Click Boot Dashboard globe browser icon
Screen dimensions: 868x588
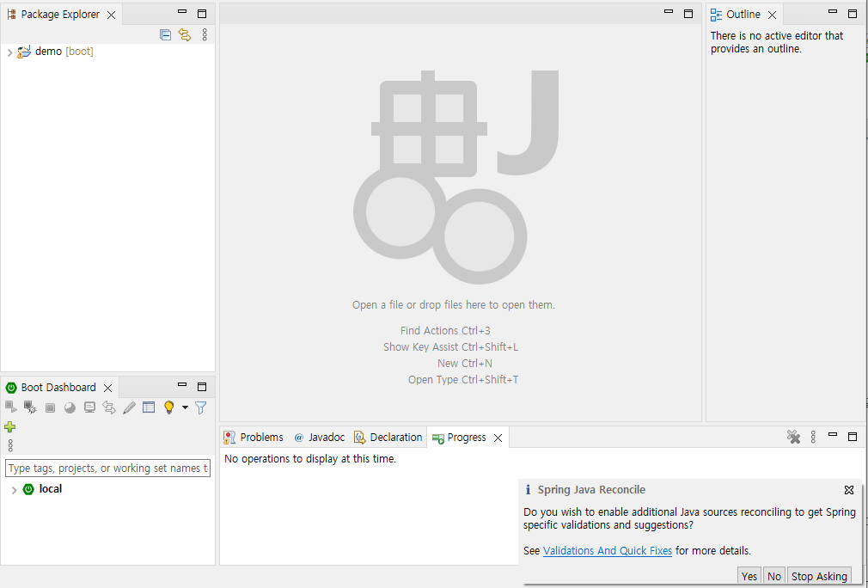(70, 408)
